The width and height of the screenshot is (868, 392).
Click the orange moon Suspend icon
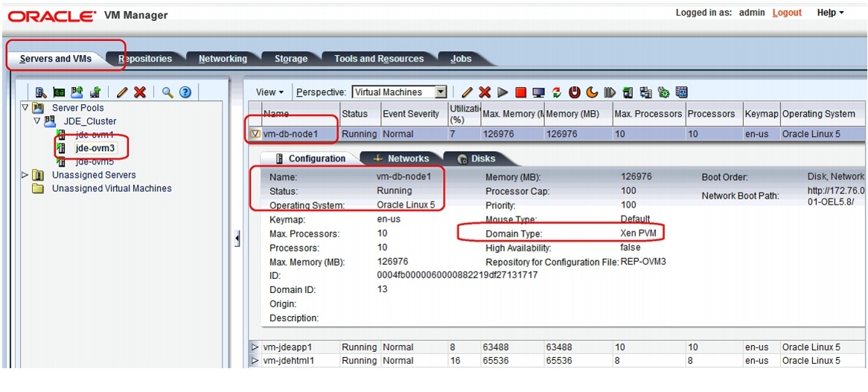point(593,92)
